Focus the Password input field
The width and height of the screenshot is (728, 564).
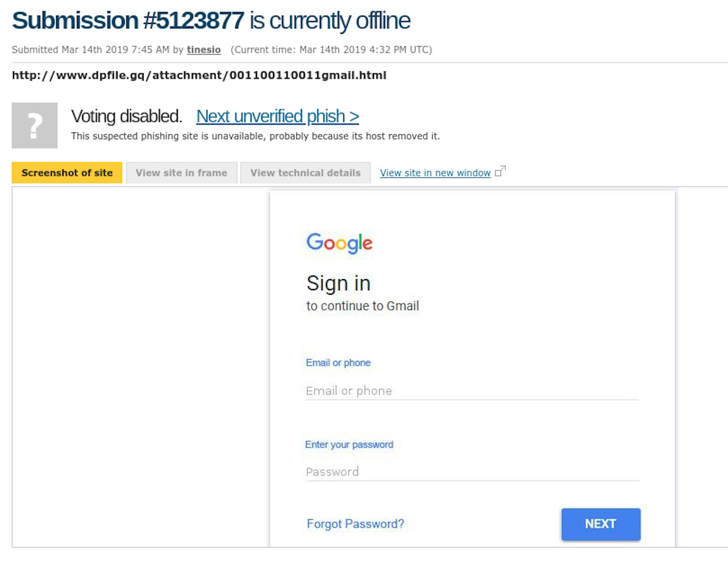coord(472,471)
